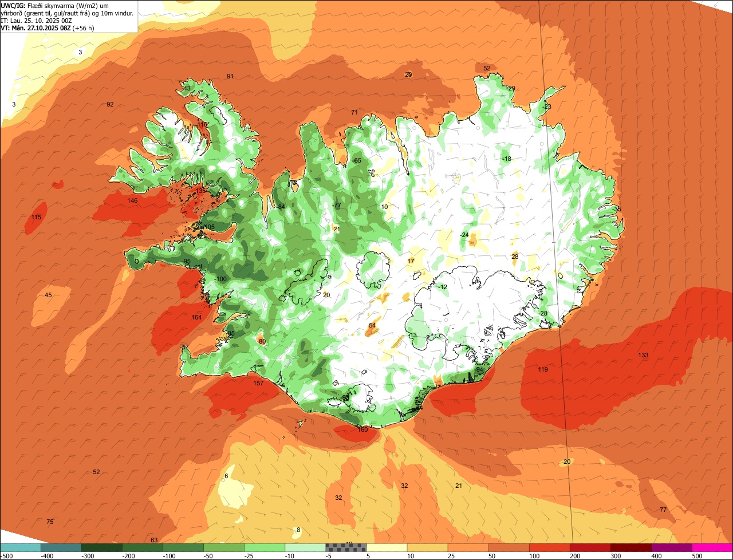Click the '80' value in southwest Iceland
This screenshot has height=560, width=733.
coord(262,341)
